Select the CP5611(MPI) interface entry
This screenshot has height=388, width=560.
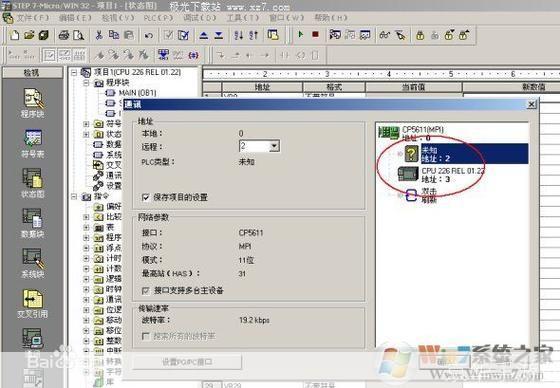[x=411, y=133]
